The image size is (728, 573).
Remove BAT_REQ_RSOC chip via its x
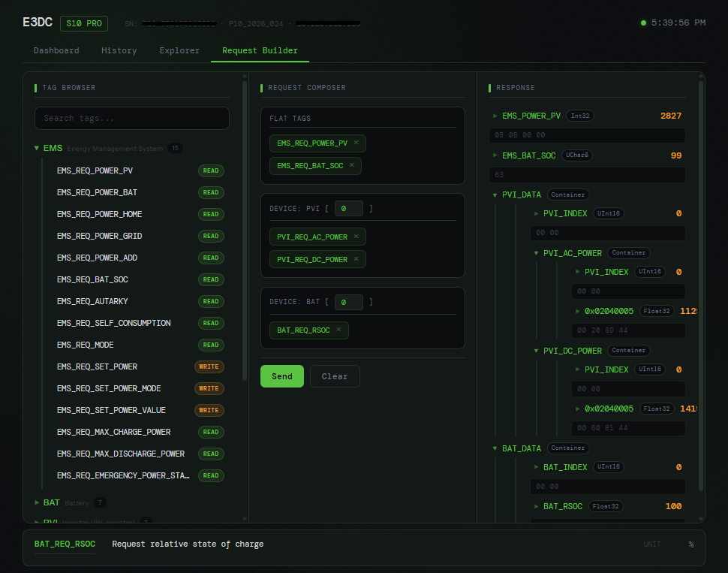pos(338,330)
